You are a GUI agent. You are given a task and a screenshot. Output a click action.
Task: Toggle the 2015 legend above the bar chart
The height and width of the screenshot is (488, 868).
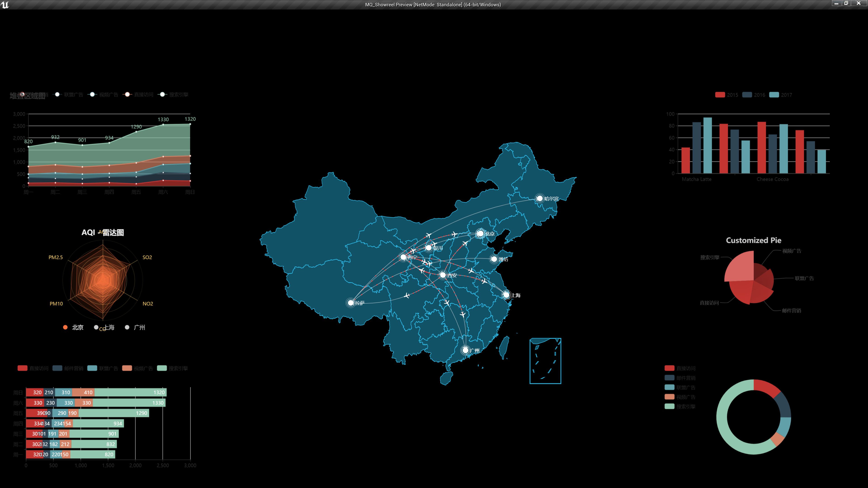[720, 95]
